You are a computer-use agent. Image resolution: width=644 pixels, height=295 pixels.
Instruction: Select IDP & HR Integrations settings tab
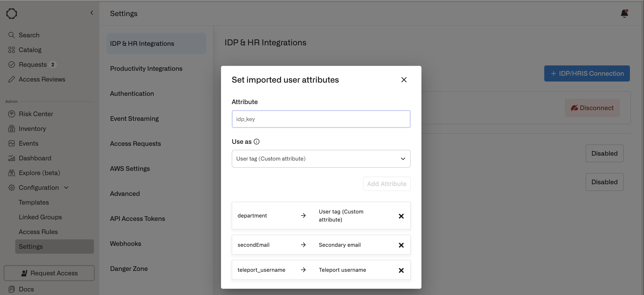pos(156,43)
